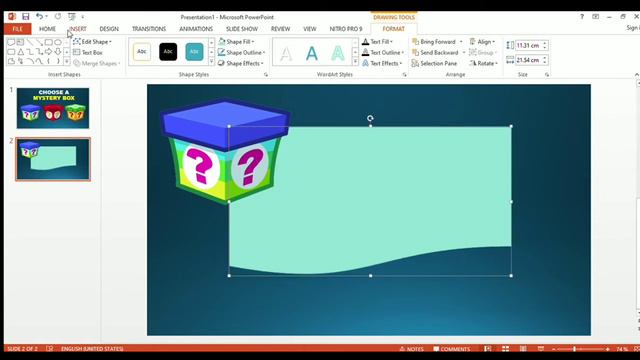Open Quick Access Toolbar customize arrow
Screen dimensions: 640x360
pyautogui.click(x=82, y=17)
